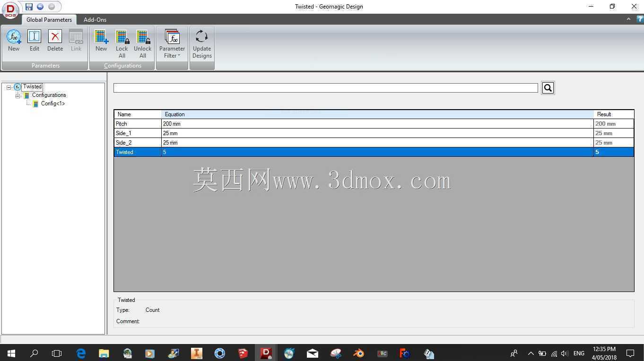
Task: Click into the parameter search field
Action: pos(326,88)
